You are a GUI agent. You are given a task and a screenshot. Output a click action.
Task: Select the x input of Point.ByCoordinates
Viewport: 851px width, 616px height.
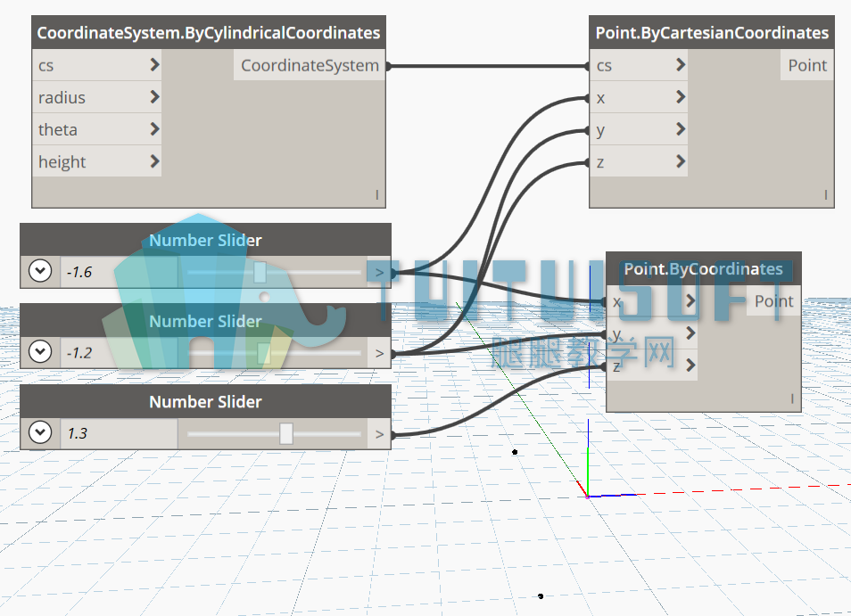652,301
